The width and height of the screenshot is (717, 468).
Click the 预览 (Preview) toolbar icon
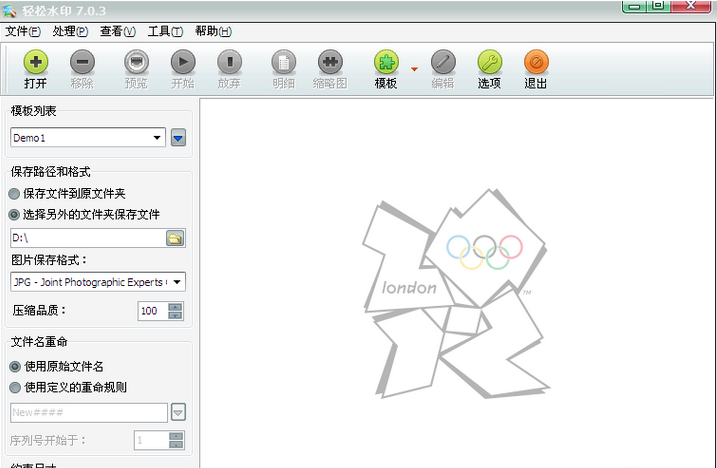[136, 62]
